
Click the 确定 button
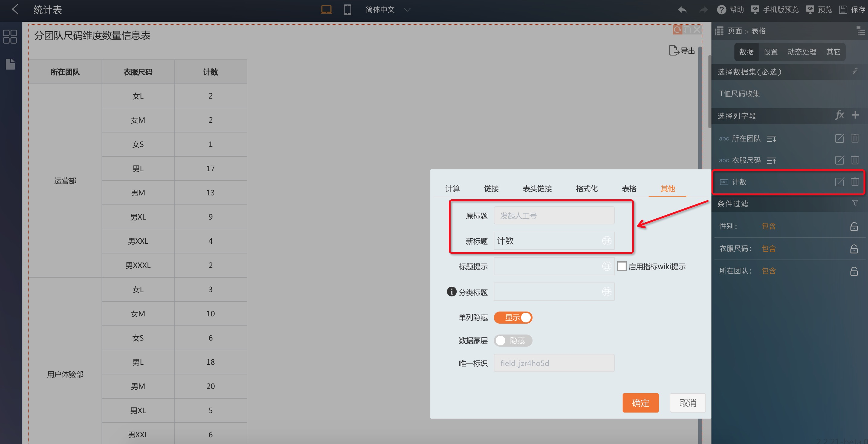(640, 403)
